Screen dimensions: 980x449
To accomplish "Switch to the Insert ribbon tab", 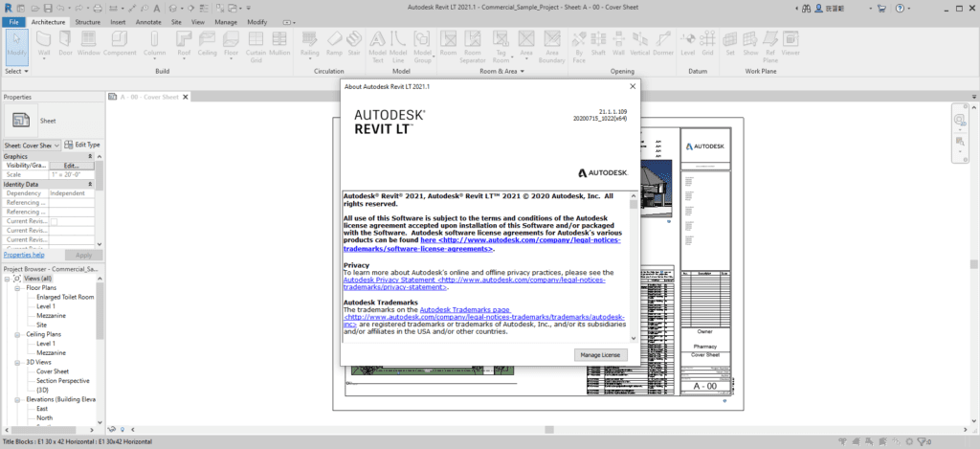I will coord(118,22).
